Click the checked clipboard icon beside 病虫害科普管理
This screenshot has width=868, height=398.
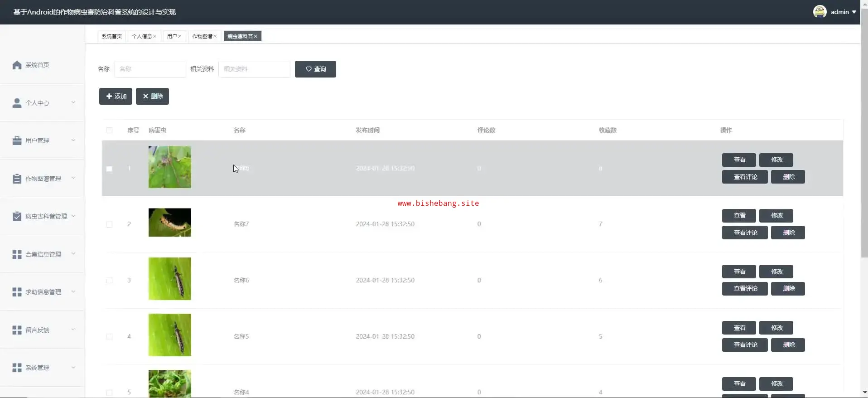17,216
